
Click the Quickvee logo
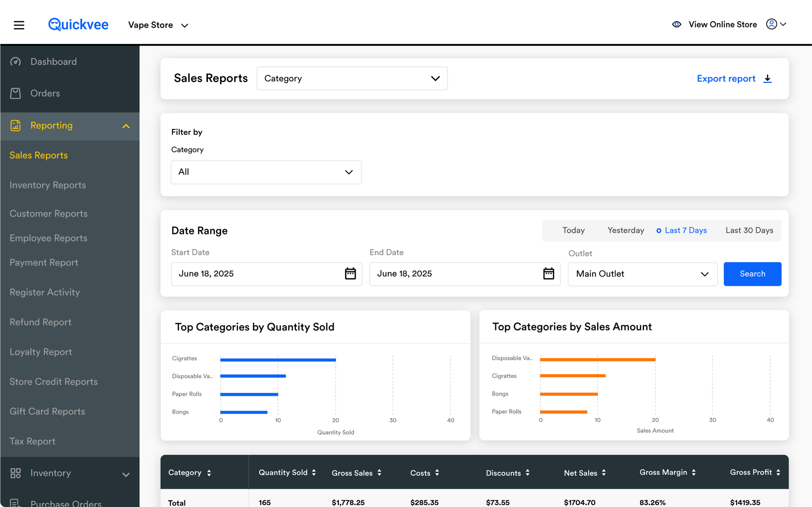78,24
